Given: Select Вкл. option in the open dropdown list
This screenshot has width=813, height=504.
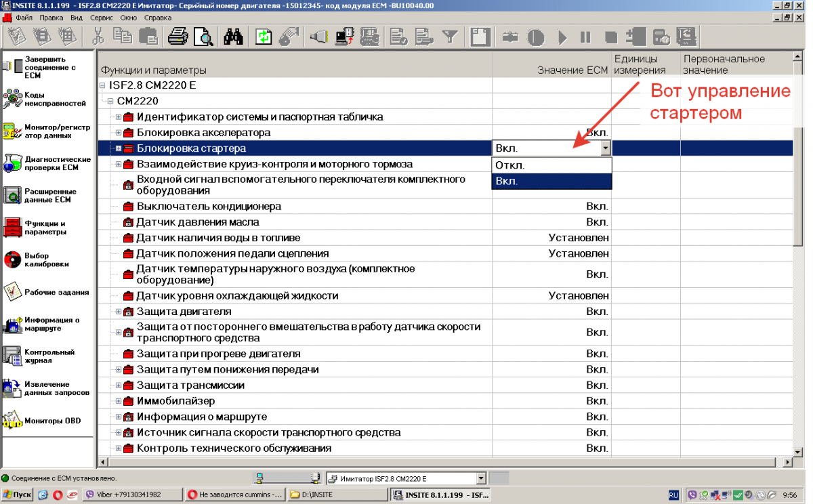Looking at the screenshot, I should (x=551, y=181).
